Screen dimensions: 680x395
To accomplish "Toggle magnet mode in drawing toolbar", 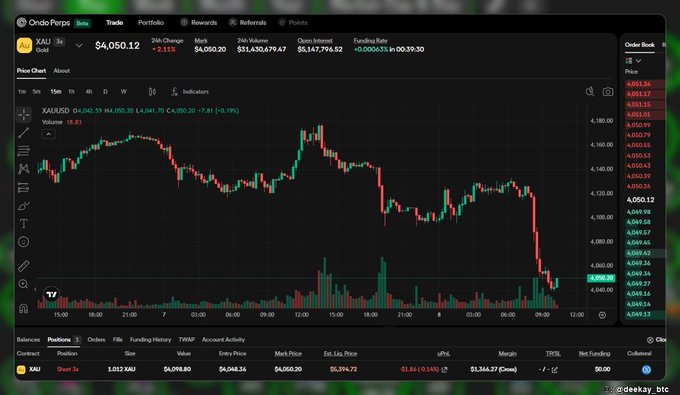I will tap(23, 308).
